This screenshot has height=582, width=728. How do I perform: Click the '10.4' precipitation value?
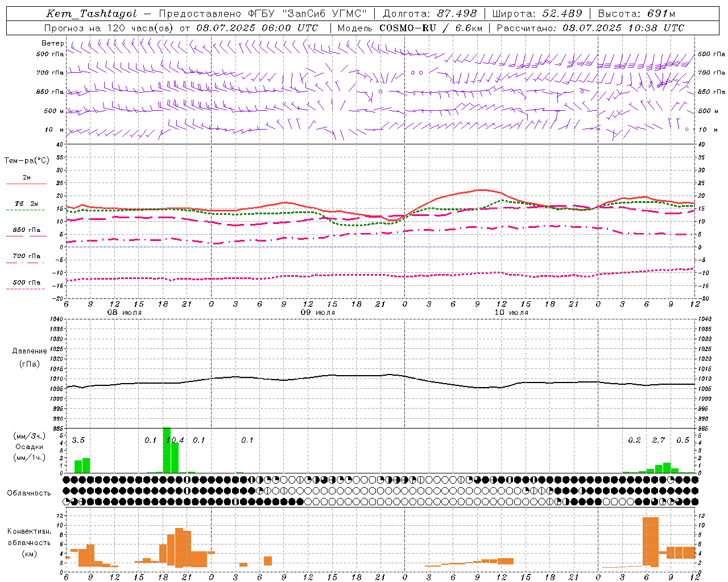coord(175,440)
